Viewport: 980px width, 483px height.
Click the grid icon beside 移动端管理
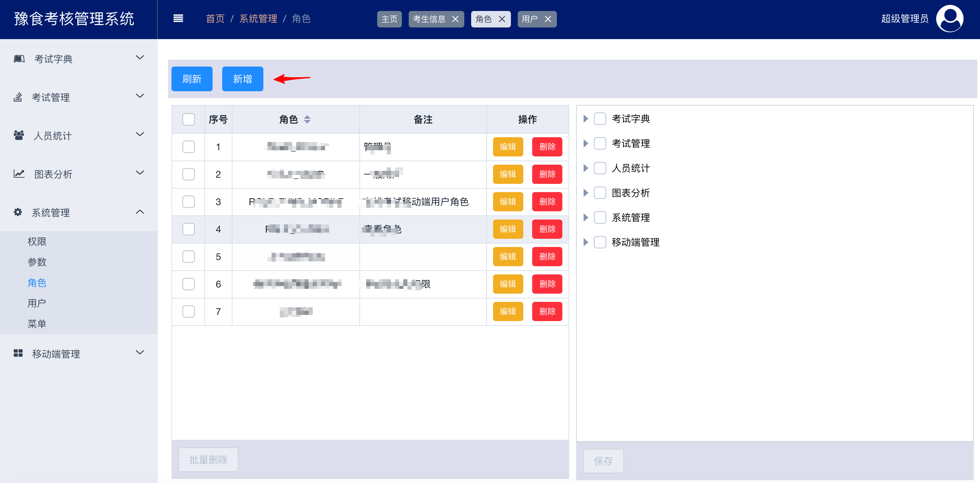[x=18, y=353]
